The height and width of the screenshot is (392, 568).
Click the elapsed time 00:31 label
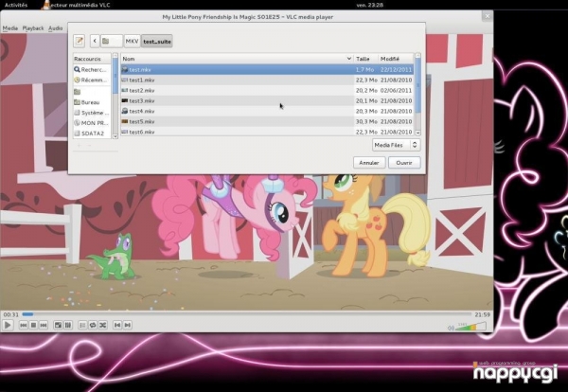point(10,315)
